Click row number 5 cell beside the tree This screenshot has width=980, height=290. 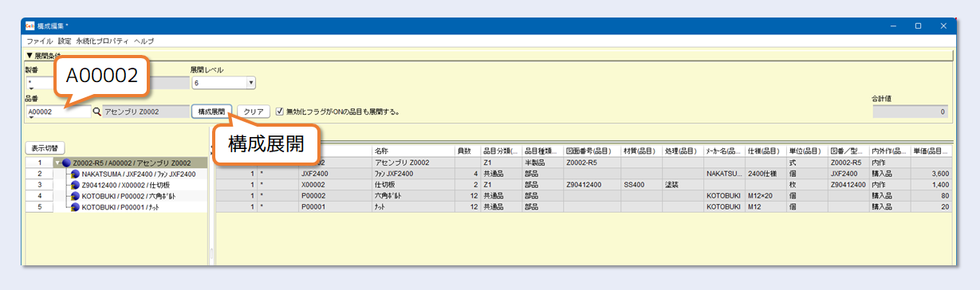click(39, 207)
